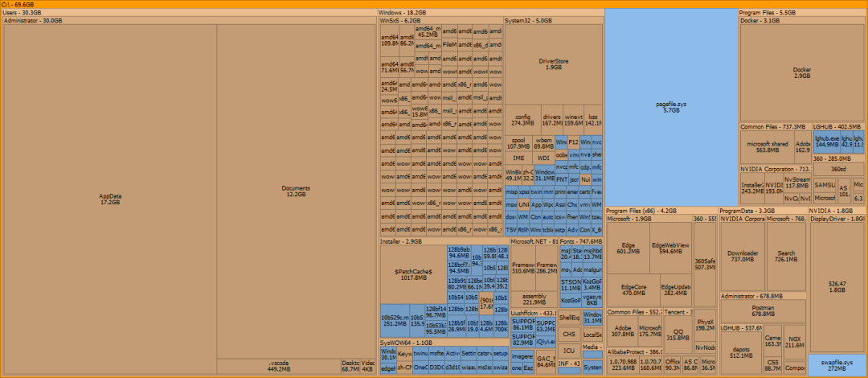Click the EdgeWebView 594.6MB block
Viewport: 868px width, 378px height.
click(x=670, y=249)
